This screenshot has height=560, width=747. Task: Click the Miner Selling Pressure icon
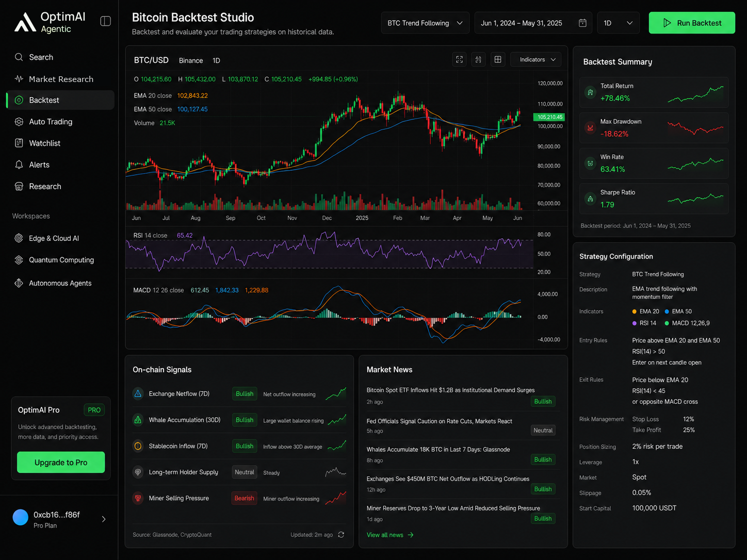(138, 498)
